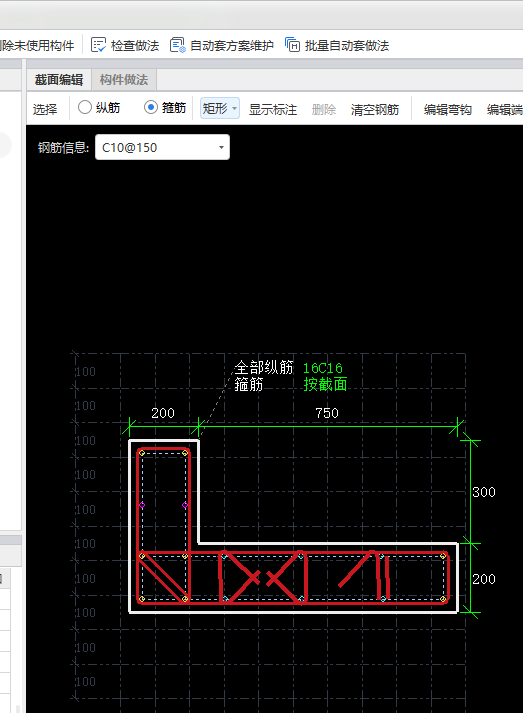Viewport: 523px width, 713px height.
Task: Click the 750 dimension value
Action: click(327, 413)
